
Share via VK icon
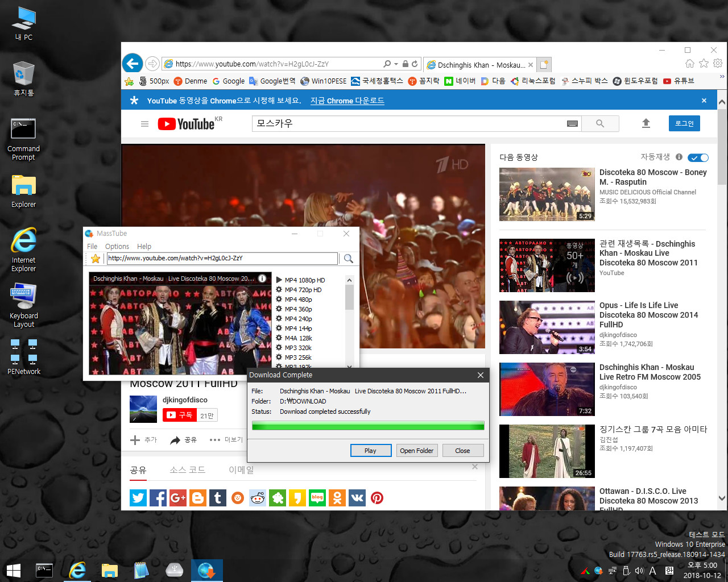pos(357,498)
